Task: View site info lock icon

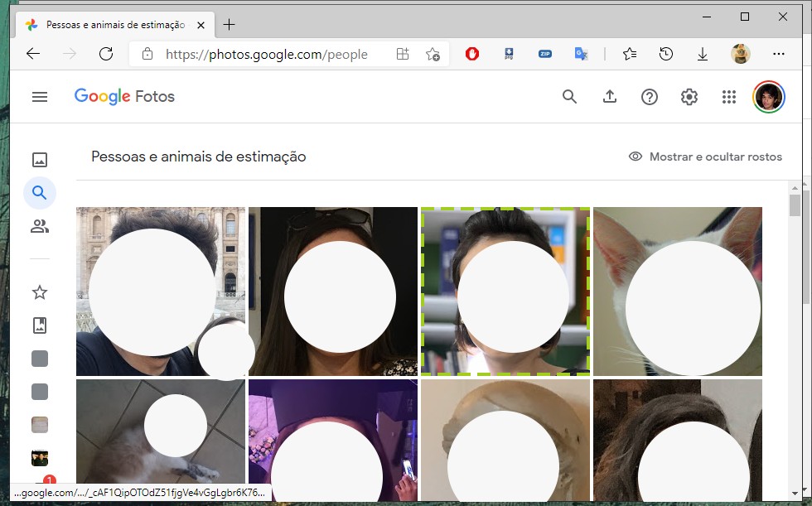Action: tap(147, 54)
